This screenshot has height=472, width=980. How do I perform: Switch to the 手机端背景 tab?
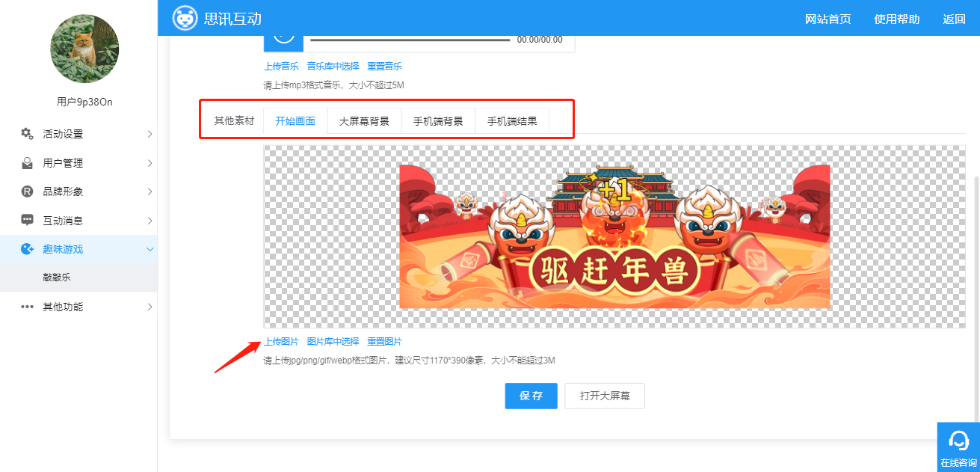tap(438, 121)
